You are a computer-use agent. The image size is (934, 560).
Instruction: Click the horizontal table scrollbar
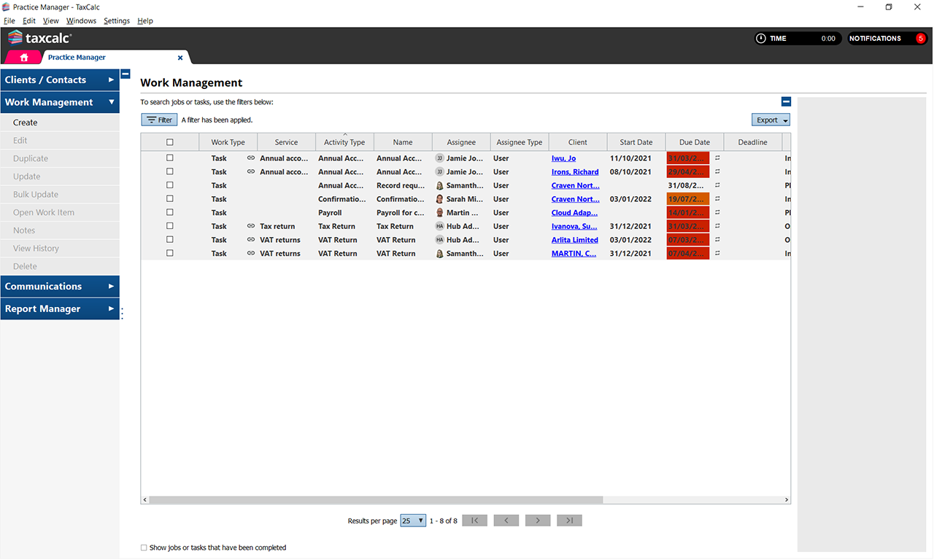point(376,500)
